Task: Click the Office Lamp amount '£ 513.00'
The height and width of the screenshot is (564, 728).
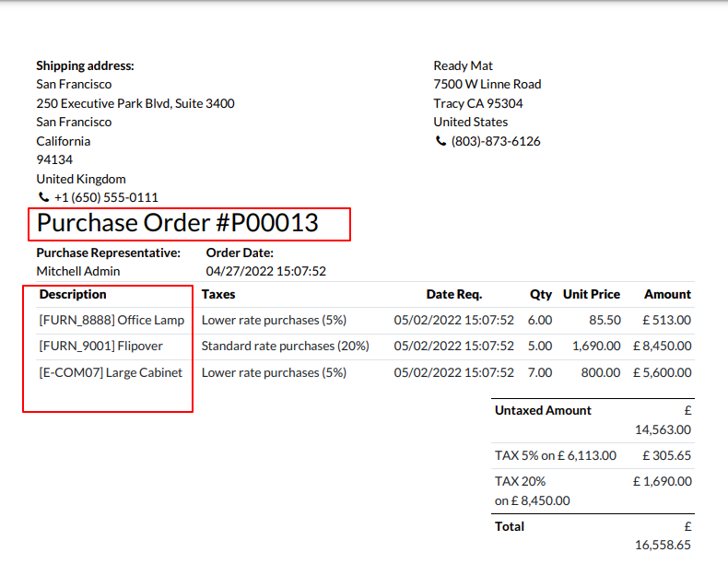Action: click(666, 321)
